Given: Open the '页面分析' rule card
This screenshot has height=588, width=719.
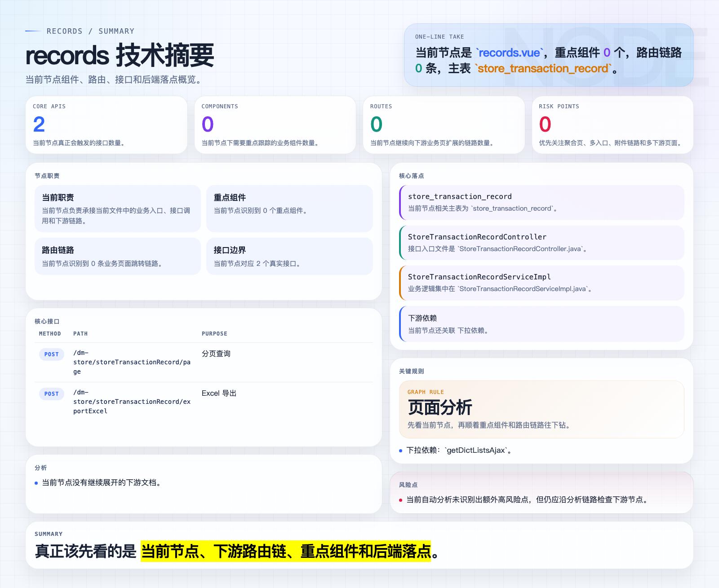Looking at the screenshot, I should pyautogui.click(x=541, y=409).
